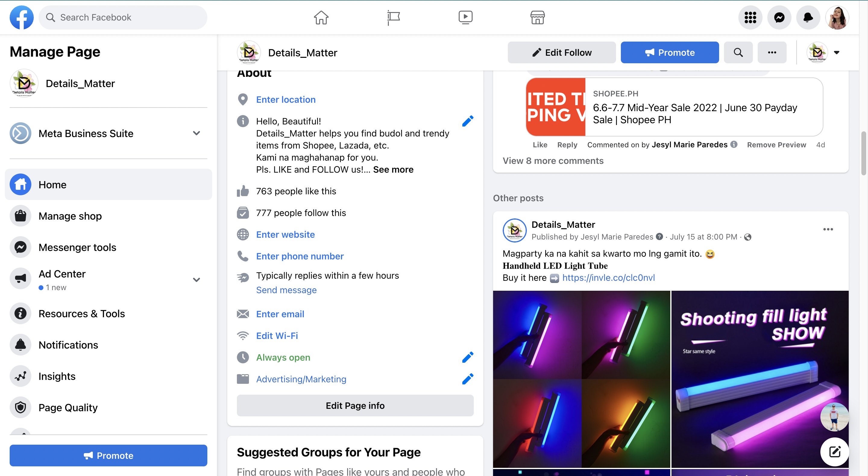Open the nine-dot menu grid icon
This screenshot has width=868, height=476.
750,17
